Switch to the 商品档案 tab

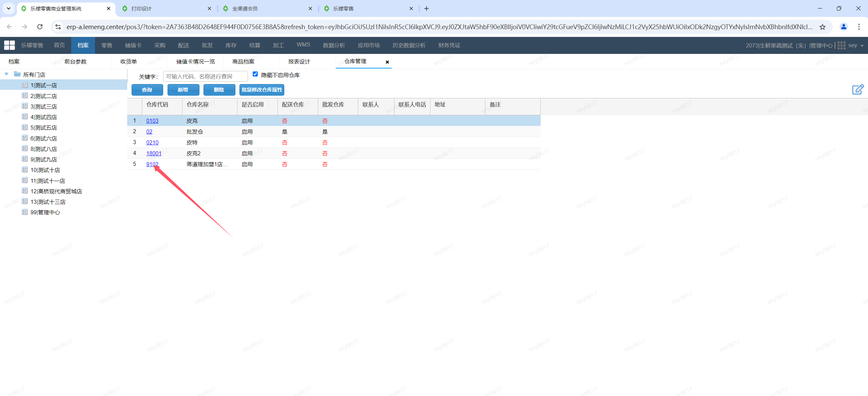243,62
